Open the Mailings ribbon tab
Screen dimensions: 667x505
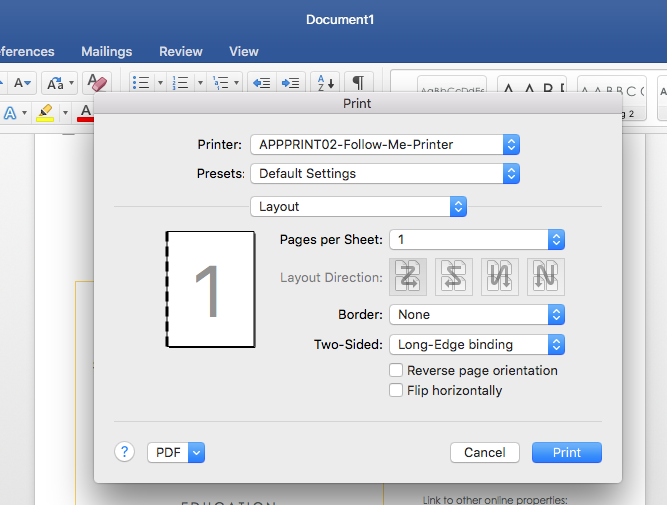107,51
